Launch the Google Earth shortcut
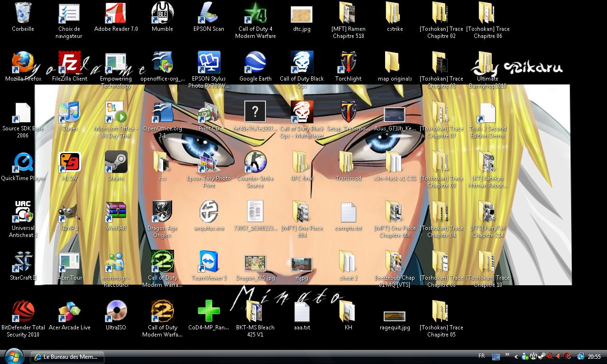 coord(255,63)
